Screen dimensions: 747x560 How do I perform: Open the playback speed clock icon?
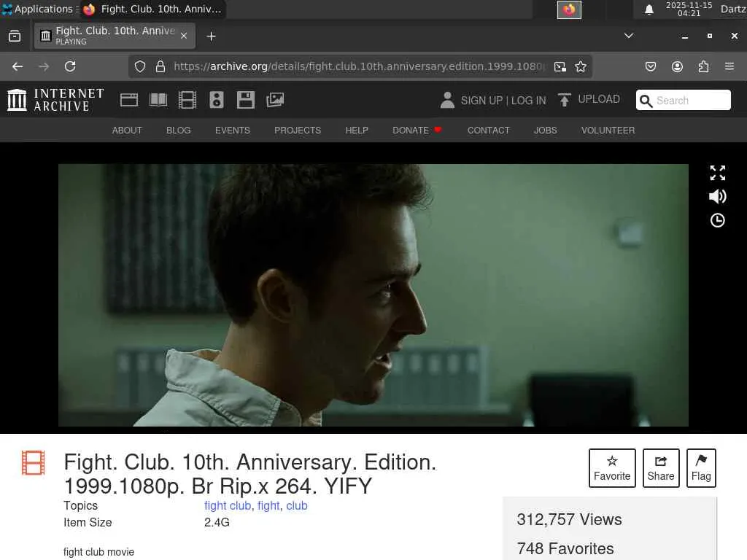click(718, 220)
